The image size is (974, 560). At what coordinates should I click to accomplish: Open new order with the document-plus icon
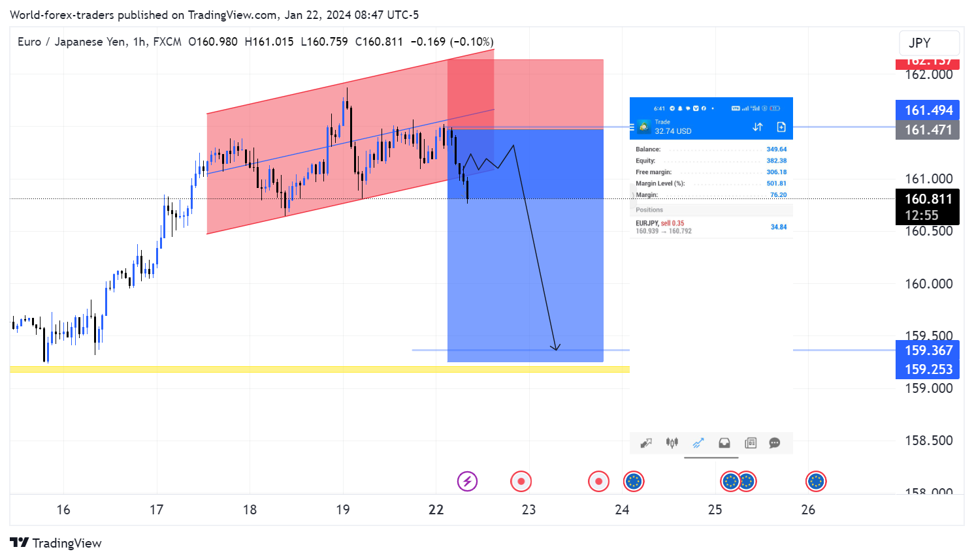point(781,127)
